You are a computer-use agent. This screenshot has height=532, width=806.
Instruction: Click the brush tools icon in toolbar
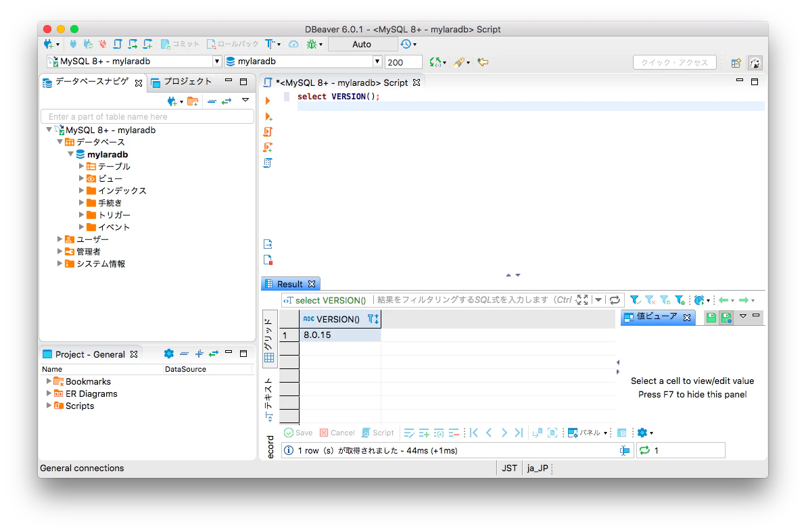(459, 62)
